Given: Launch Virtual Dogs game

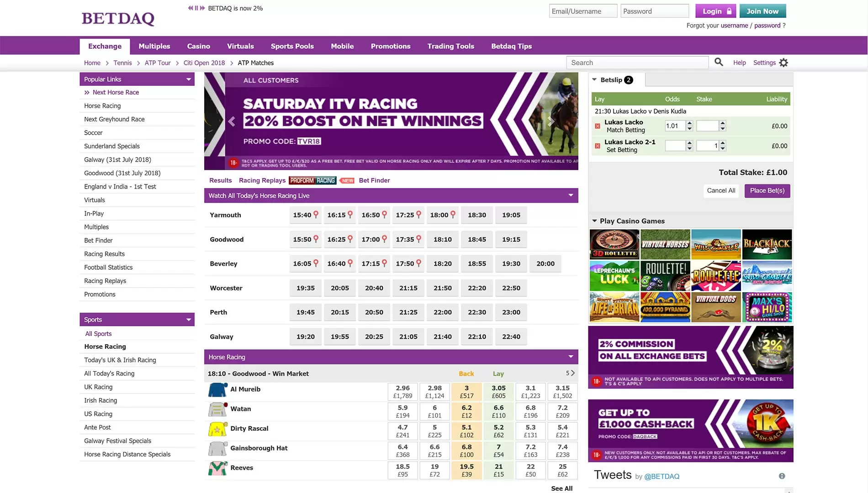Looking at the screenshot, I should point(716,307).
